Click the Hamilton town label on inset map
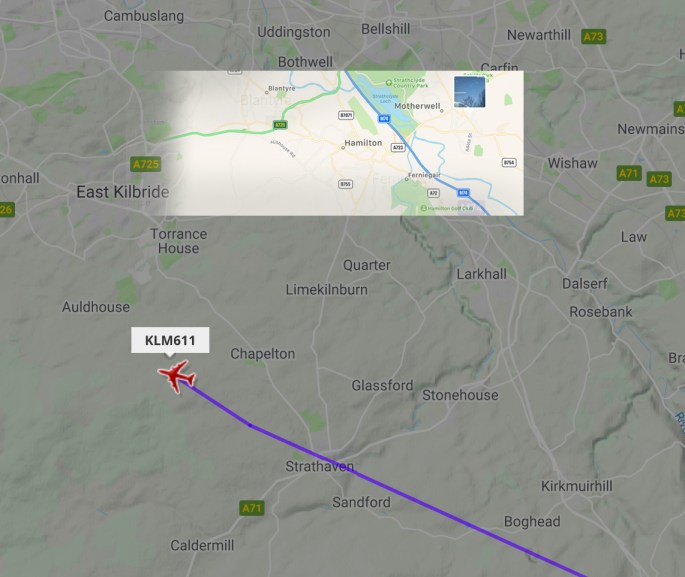The image size is (685, 577). coord(363,143)
